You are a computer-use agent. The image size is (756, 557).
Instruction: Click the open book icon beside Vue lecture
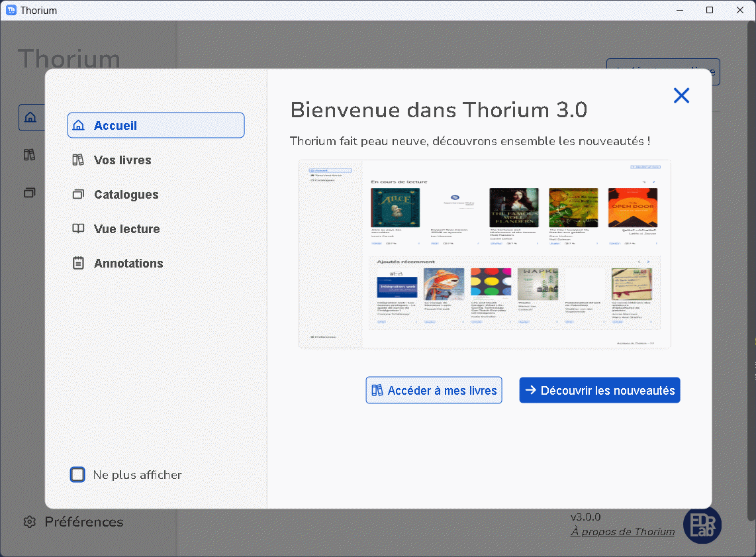click(x=78, y=228)
